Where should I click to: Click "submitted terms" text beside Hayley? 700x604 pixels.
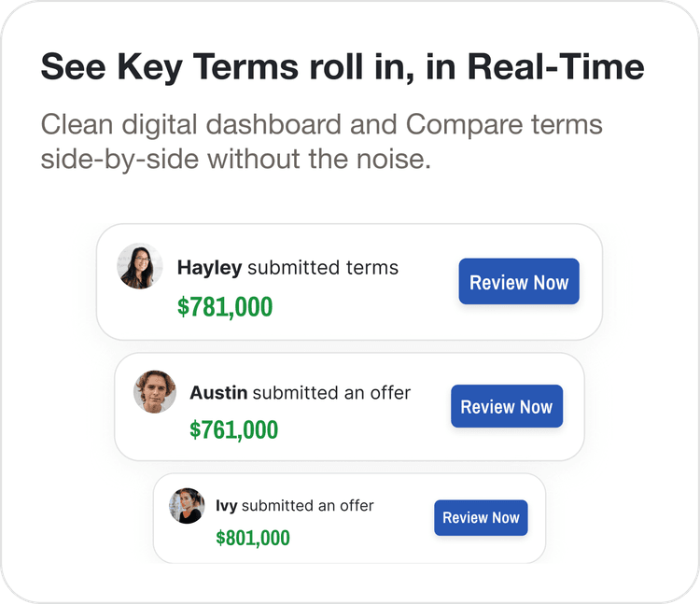(323, 268)
